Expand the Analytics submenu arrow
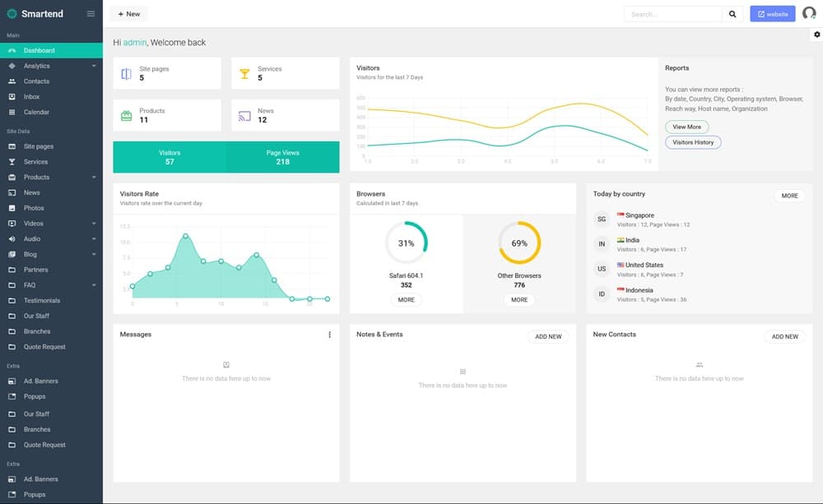Image resolution: width=823 pixels, height=504 pixels. (94, 66)
